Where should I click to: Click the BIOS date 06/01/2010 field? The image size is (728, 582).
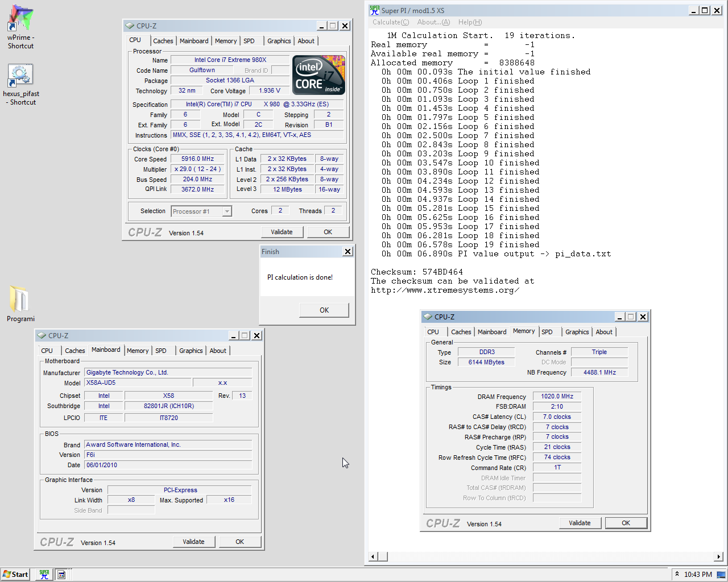168,465
